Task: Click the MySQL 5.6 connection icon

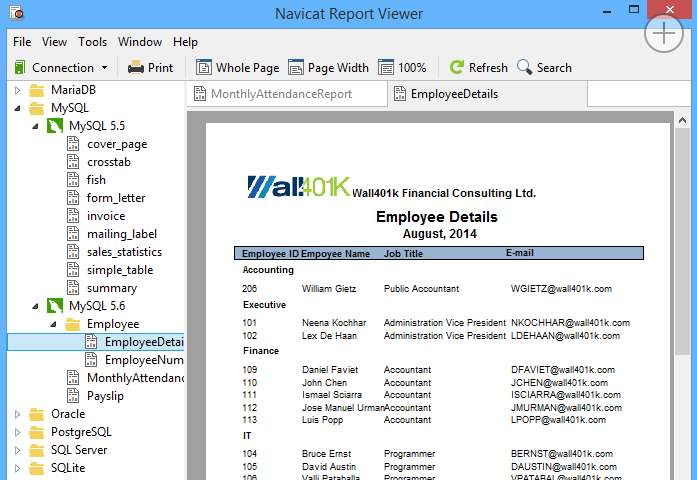Action: click(x=55, y=306)
